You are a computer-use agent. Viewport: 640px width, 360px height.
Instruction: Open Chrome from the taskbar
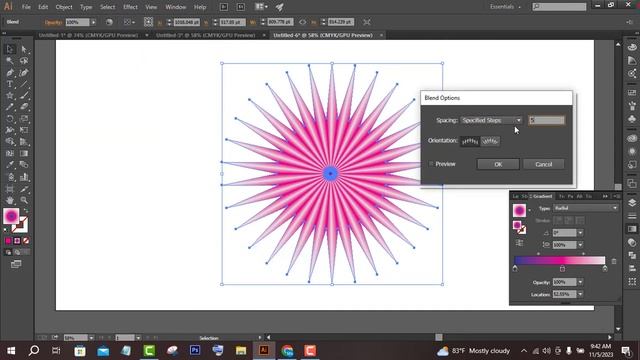[x=287, y=351]
